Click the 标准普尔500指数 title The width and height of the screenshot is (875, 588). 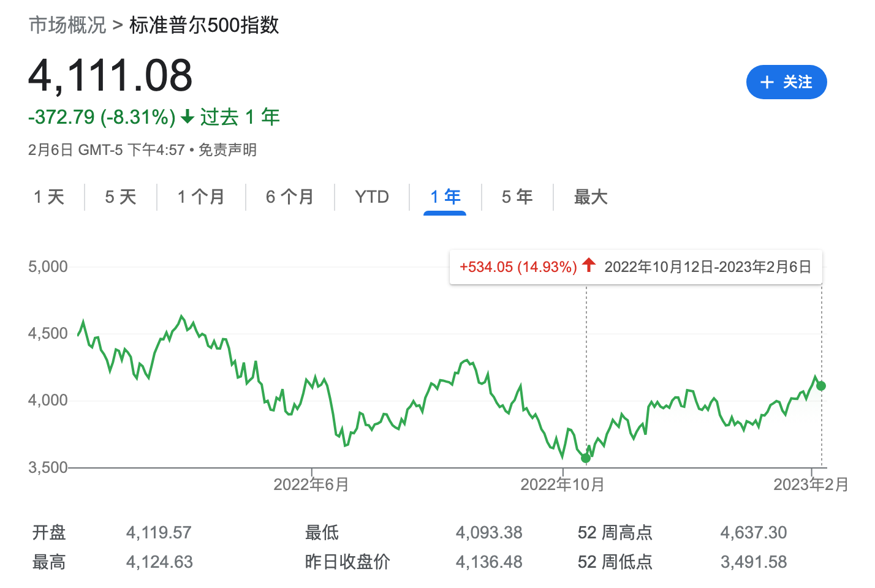(x=204, y=25)
